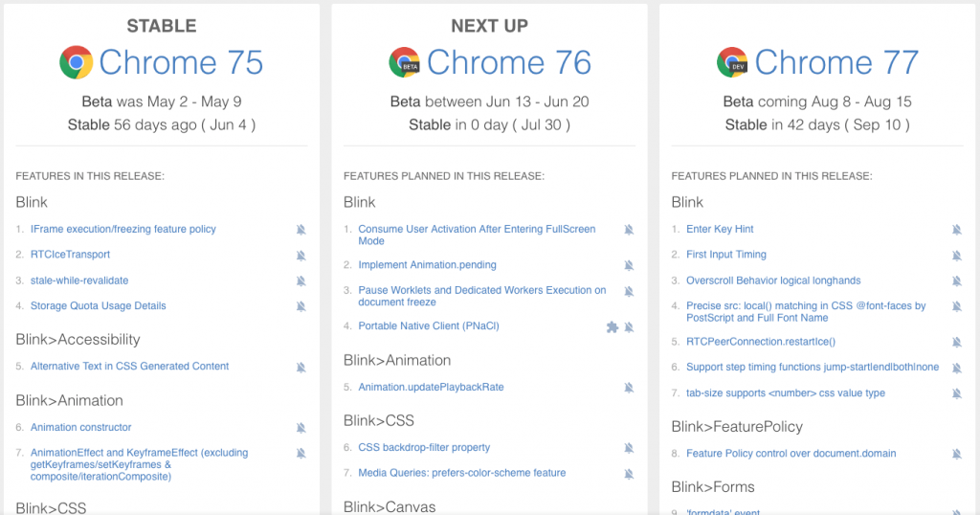Screen dimensions: 980x515
Task: Click the Chrome 75 stable logo icon
Action: pyautogui.click(x=77, y=63)
